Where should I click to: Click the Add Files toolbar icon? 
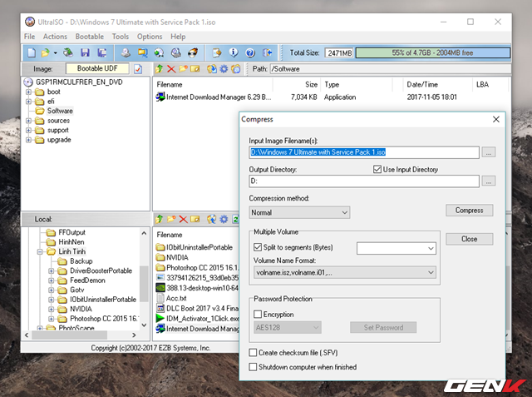217,52
